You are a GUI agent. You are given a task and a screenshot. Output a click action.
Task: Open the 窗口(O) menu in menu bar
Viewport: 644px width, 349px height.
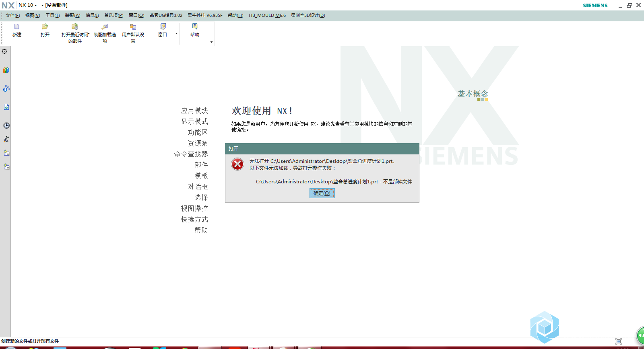pyautogui.click(x=136, y=15)
